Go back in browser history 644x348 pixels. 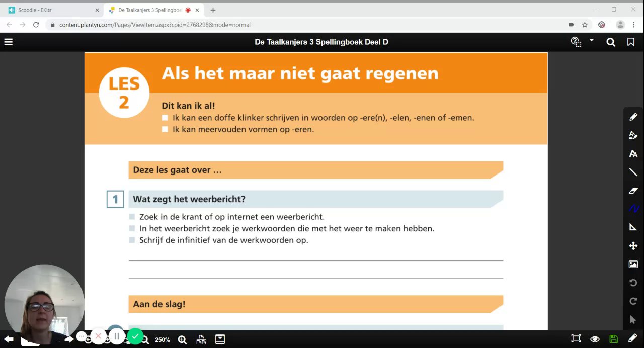coord(9,25)
